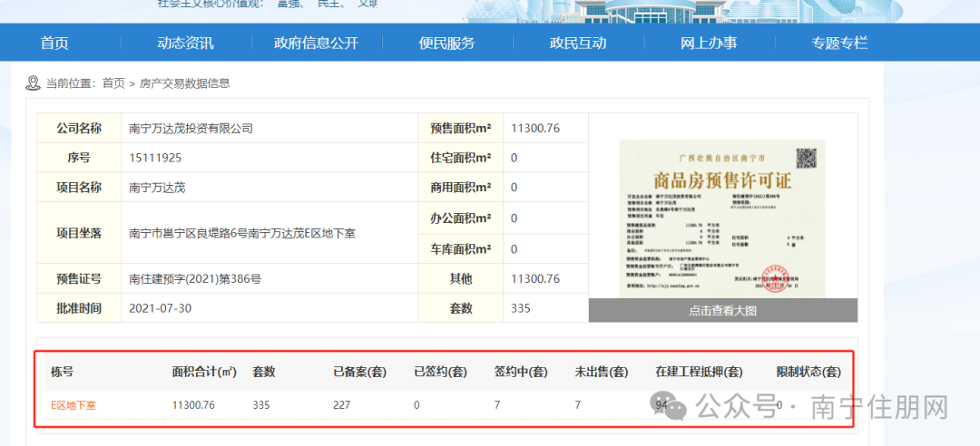Click the 套数 value 335 in E区地下室 row
980x446 pixels.
(261, 405)
